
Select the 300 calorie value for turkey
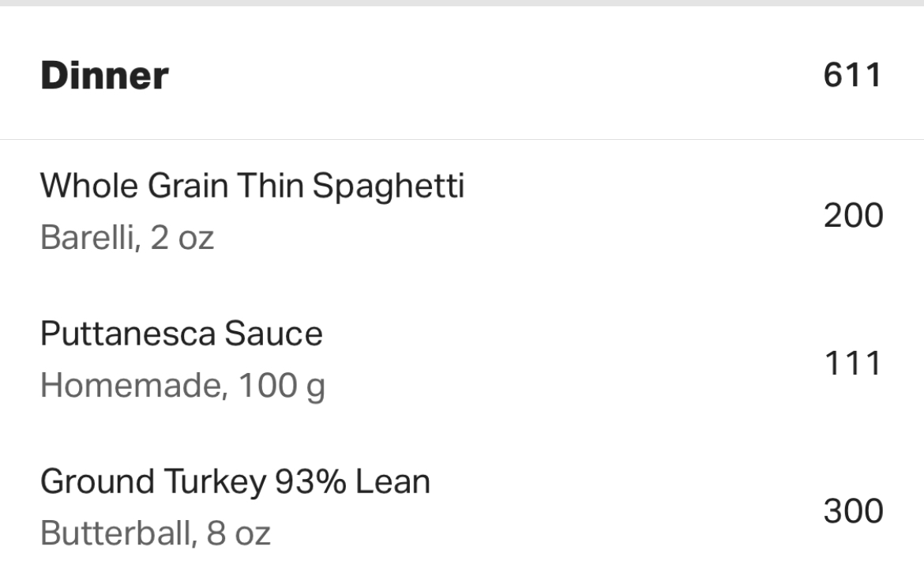click(853, 511)
